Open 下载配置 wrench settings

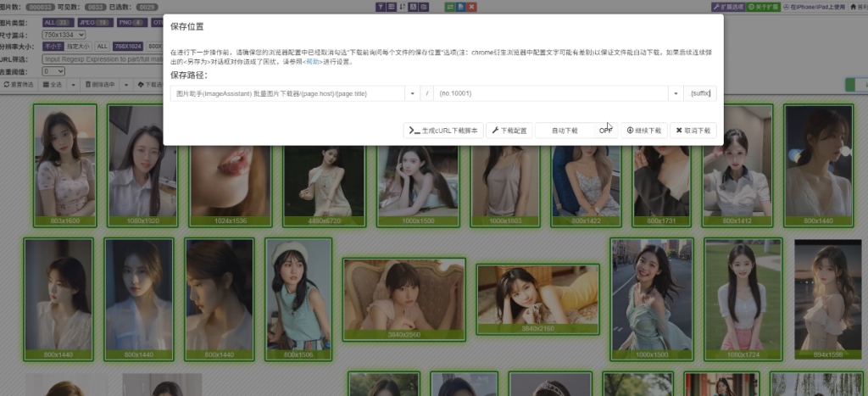[509, 131]
